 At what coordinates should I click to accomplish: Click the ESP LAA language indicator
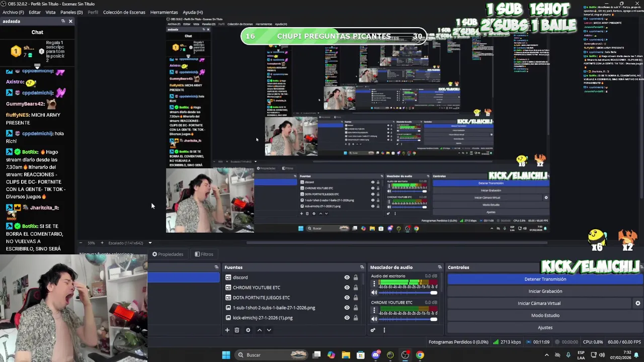581,355
